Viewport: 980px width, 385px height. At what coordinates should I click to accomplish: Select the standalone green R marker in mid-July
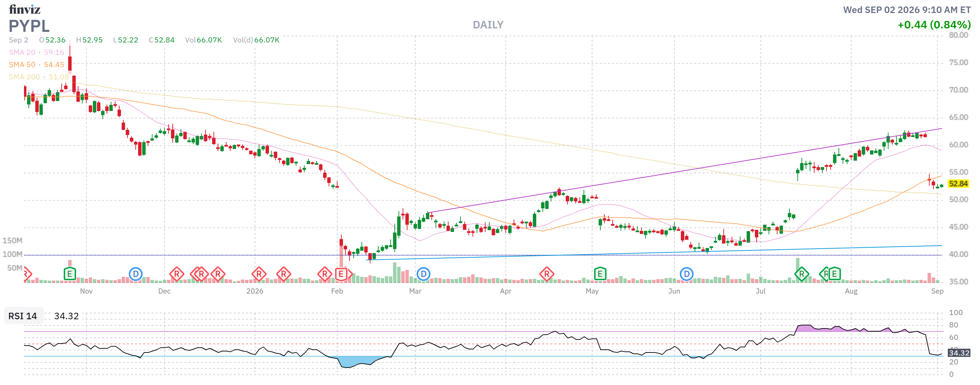(801, 274)
